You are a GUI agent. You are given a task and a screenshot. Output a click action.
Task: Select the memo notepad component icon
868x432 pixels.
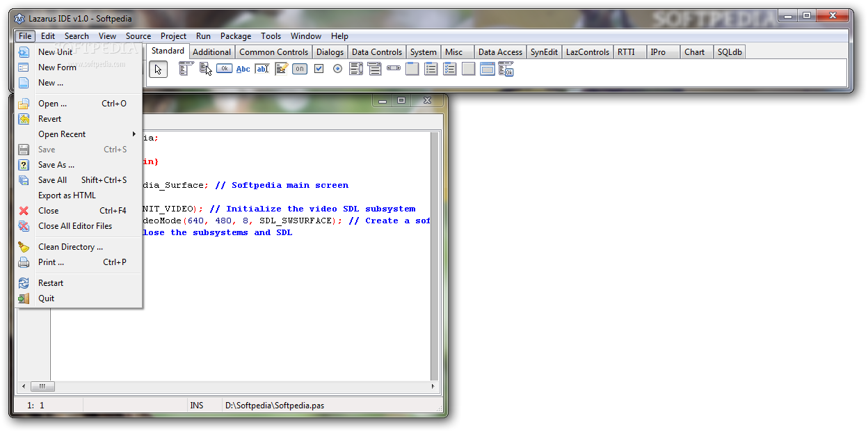click(x=281, y=69)
